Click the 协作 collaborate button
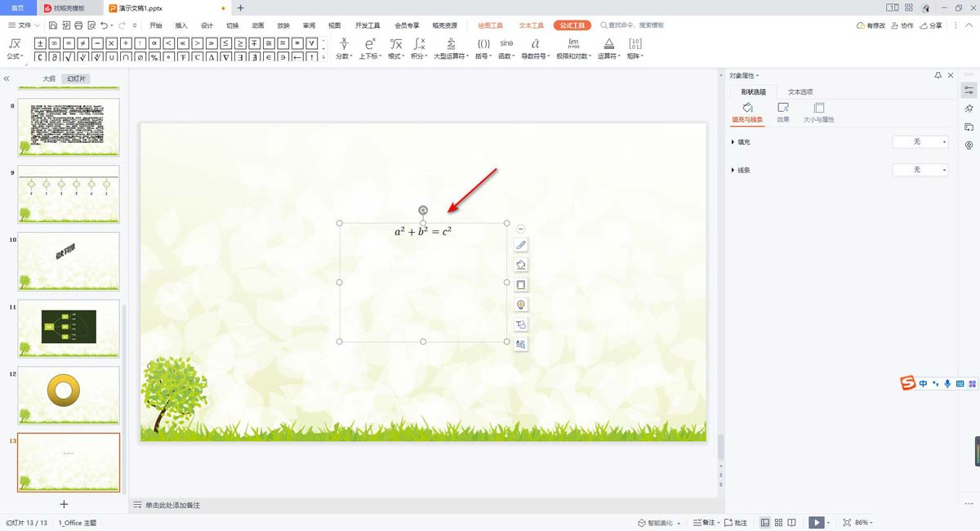This screenshot has height=531, width=980. point(902,25)
